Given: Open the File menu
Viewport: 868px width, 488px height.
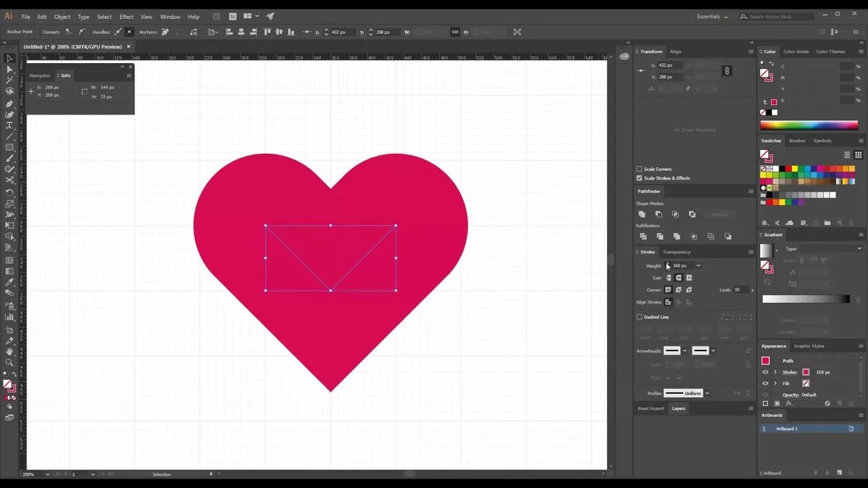Looking at the screenshot, I should [x=26, y=16].
